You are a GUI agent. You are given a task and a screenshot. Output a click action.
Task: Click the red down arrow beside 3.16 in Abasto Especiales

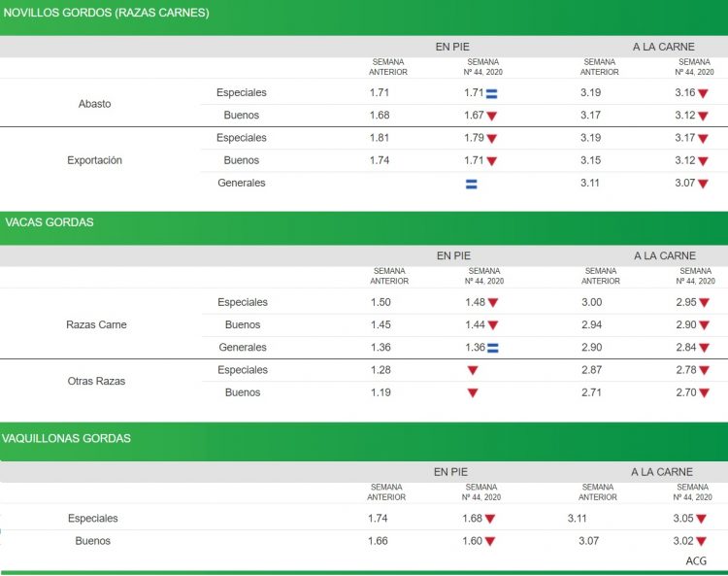tap(704, 93)
